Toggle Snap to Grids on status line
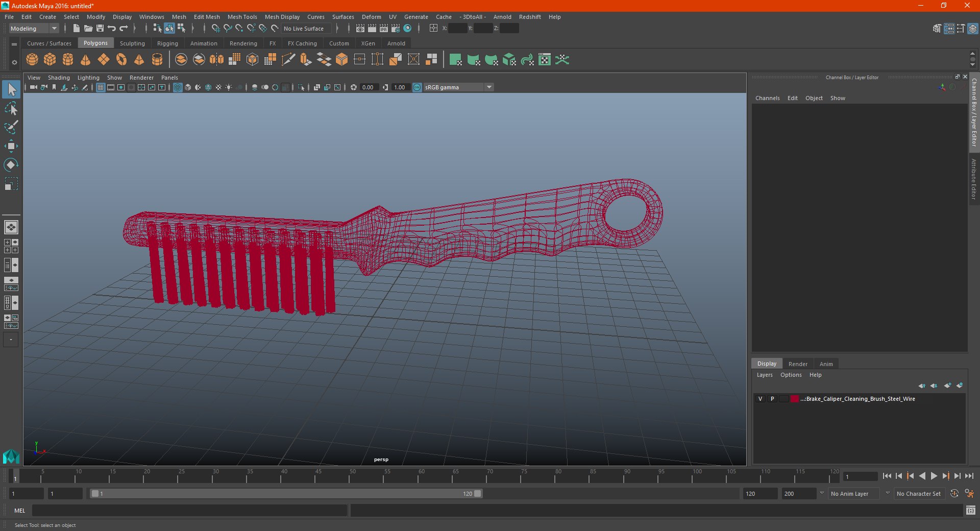 pyautogui.click(x=216, y=29)
